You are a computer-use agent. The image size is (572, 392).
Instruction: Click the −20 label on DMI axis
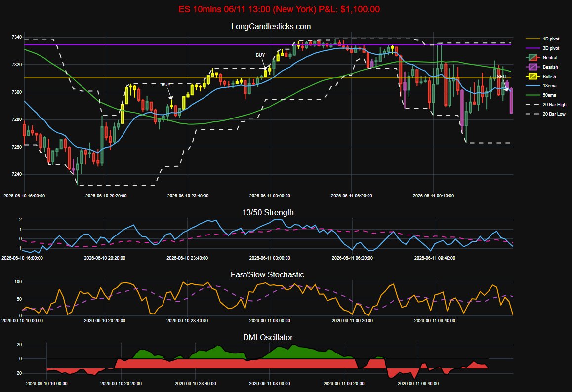point(18,373)
